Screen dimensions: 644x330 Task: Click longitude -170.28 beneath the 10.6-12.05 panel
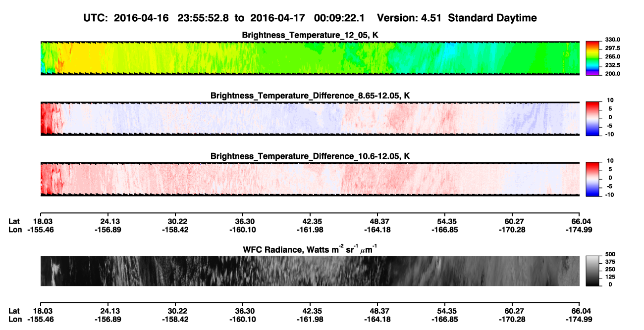pyautogui.click(x=512, y=230)
